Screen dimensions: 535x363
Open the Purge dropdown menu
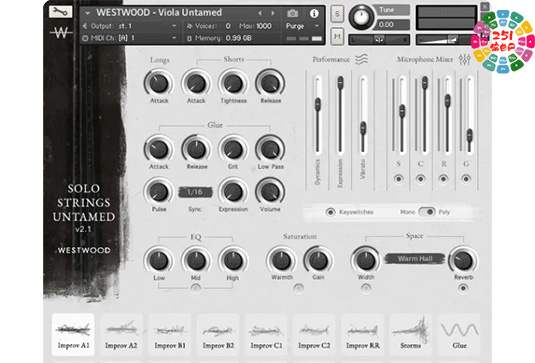[x=302, y=26]
